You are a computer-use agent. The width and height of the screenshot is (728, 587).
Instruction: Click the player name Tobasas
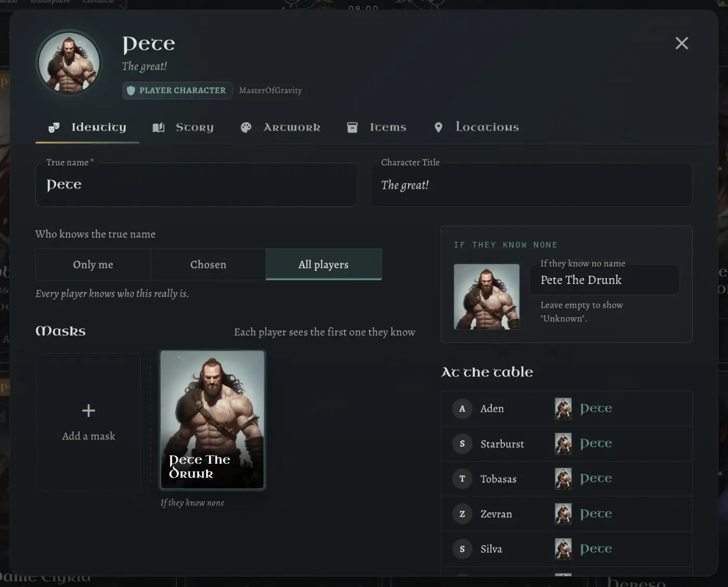point(498,479)
